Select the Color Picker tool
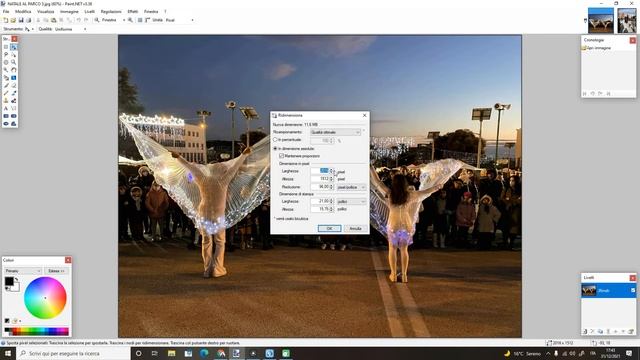Image resolution: width=640 pixels, height=360 pixels. (13, 93)
